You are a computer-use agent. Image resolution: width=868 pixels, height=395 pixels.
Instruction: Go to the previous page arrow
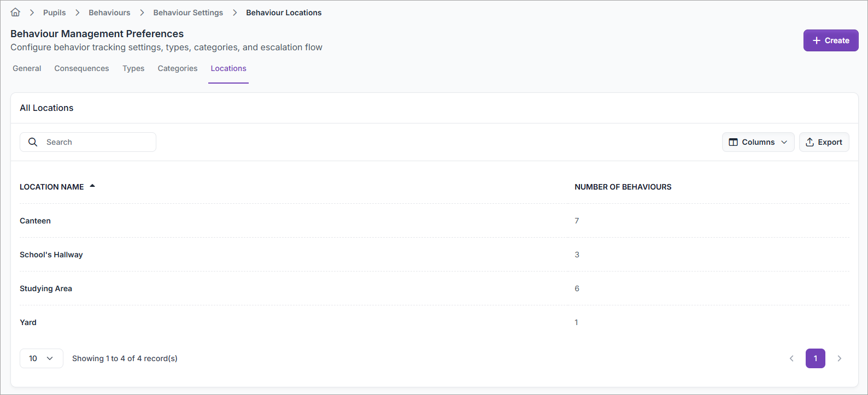[x=791, y=358]
